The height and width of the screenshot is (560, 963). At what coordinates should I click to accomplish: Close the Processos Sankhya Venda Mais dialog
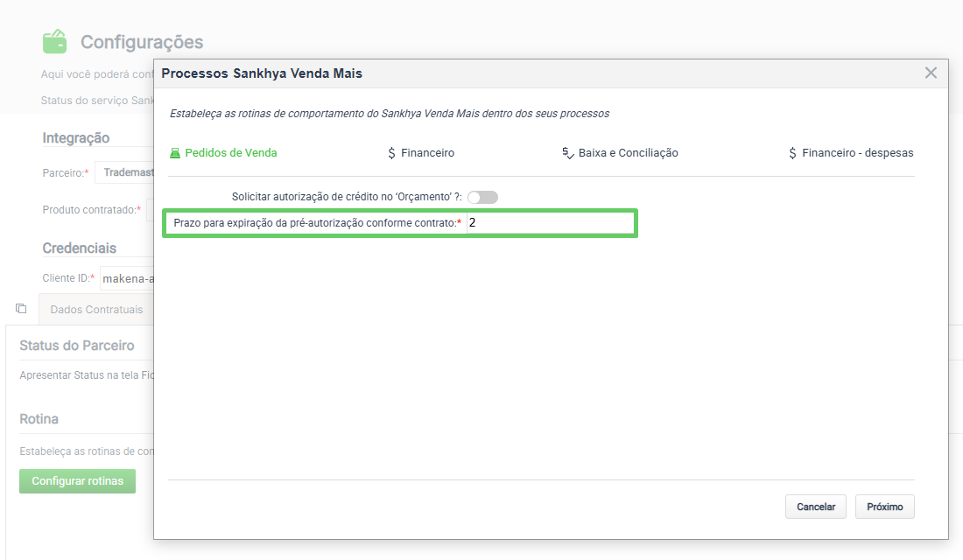coord(931,73)
